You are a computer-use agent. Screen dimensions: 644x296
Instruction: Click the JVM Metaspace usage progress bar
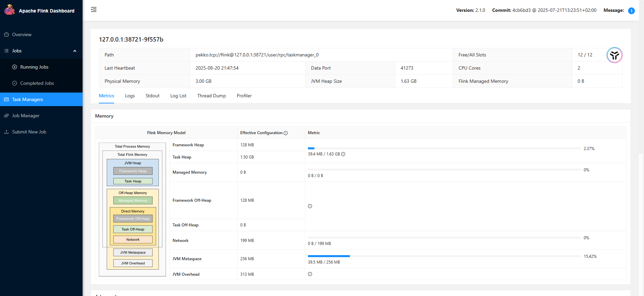[x=444, y=256]
